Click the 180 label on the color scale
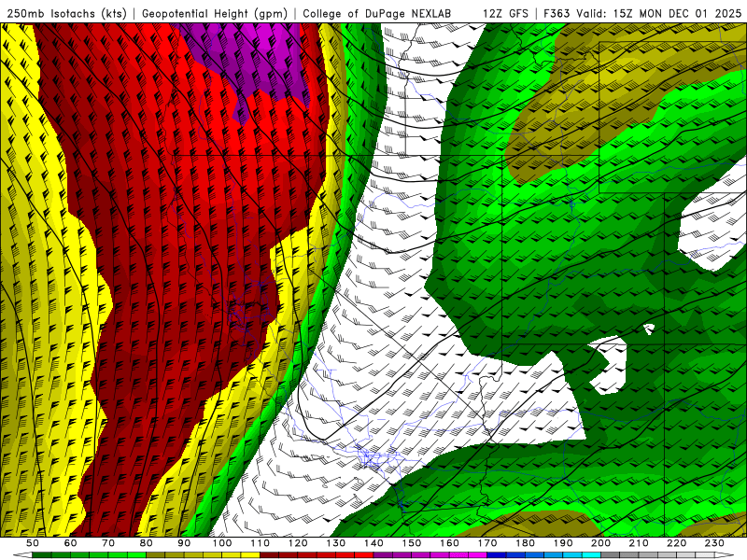 click(525, 543)
